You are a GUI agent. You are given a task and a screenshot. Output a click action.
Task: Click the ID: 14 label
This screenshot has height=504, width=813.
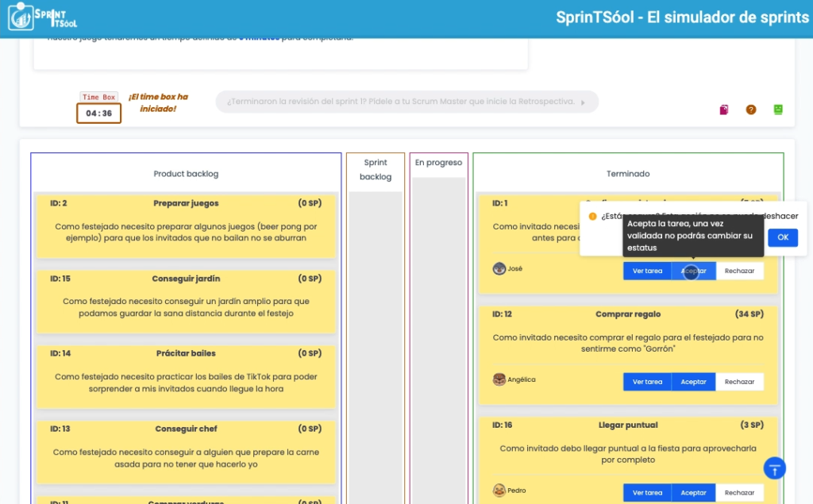(60, 354)
